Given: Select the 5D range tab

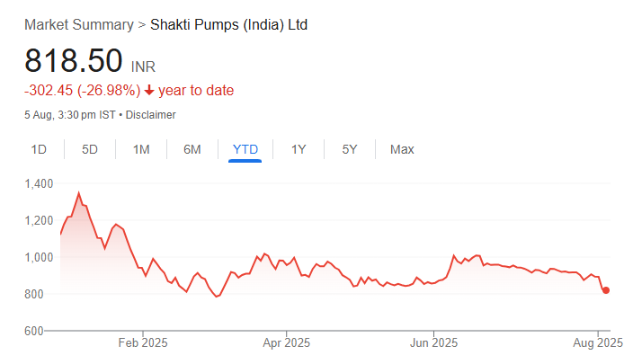Looking at the screenshot, I should pyautogui.click(x=90, y=149).
